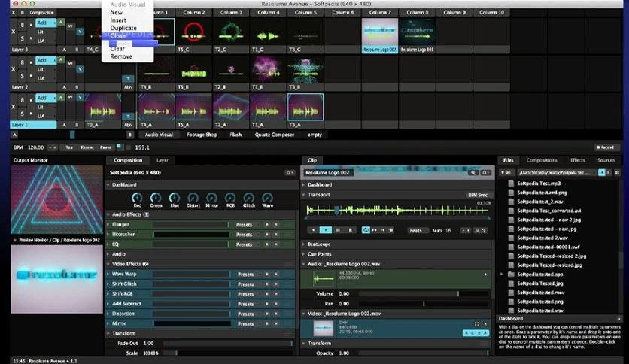Turn the Green dashboard dial
This screenshot has height=364, width=629.
pyautogui.click(x=156, y=197)
